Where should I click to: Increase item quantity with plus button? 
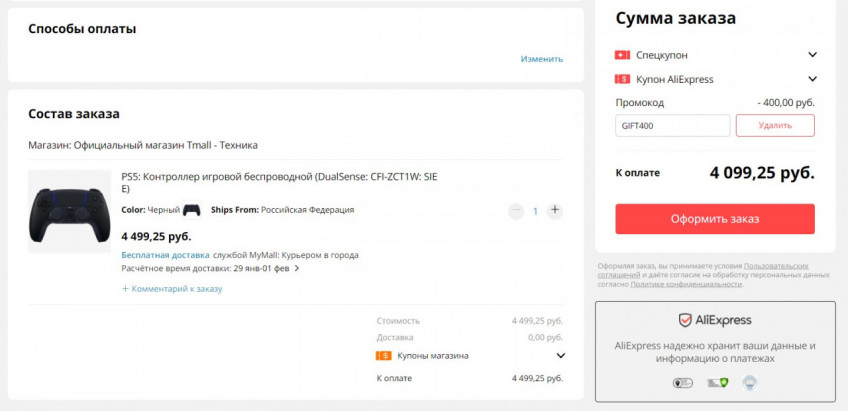point(555,211)
